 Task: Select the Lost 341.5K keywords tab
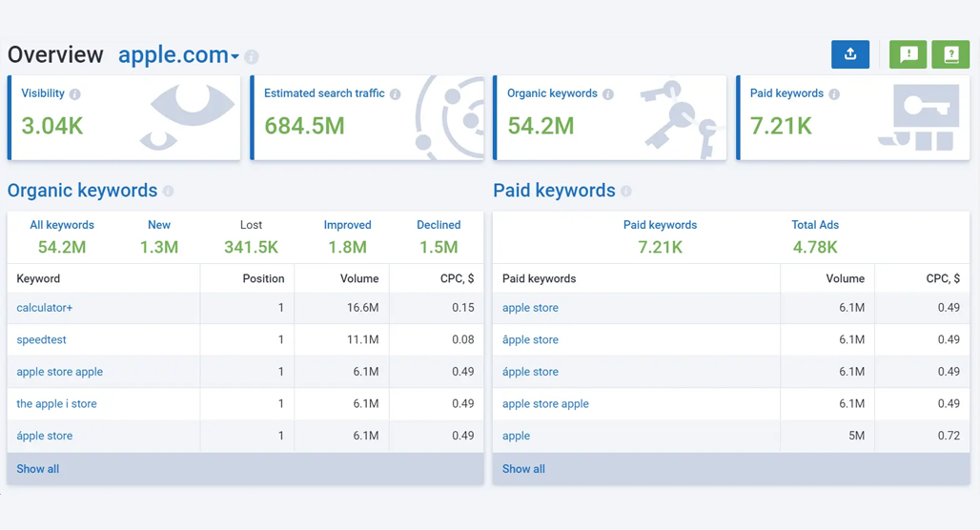(252, 236)
